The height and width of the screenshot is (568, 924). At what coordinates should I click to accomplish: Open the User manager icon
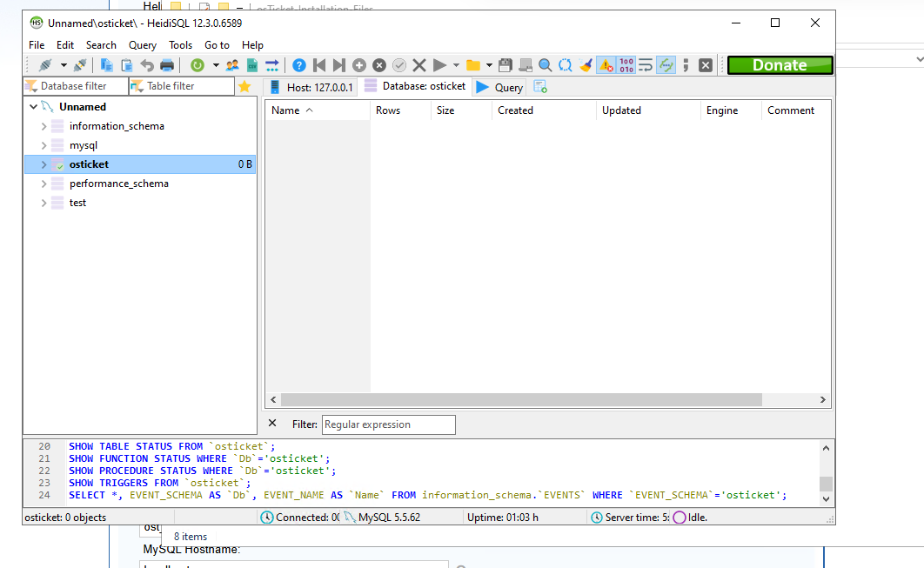(232, 65)
